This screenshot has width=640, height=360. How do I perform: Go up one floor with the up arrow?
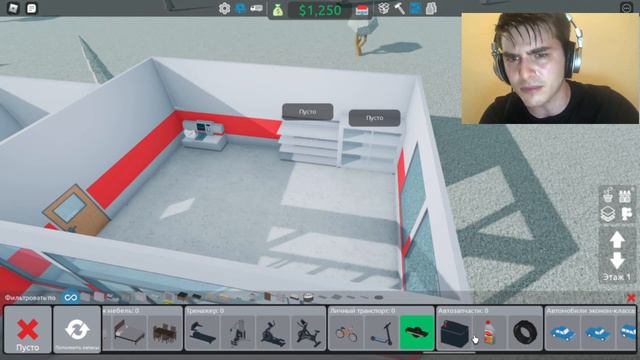[x=617, y=240]
